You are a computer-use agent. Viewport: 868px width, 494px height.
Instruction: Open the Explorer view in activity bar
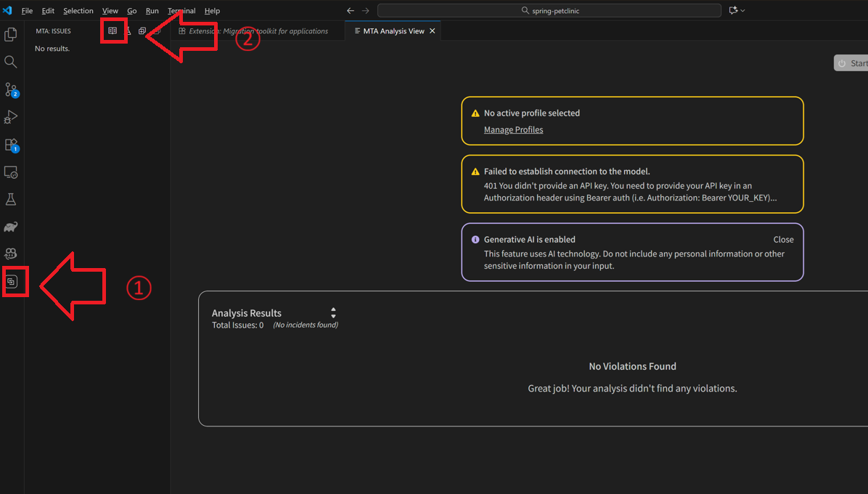pyautogui.click(x=10, y=34)
